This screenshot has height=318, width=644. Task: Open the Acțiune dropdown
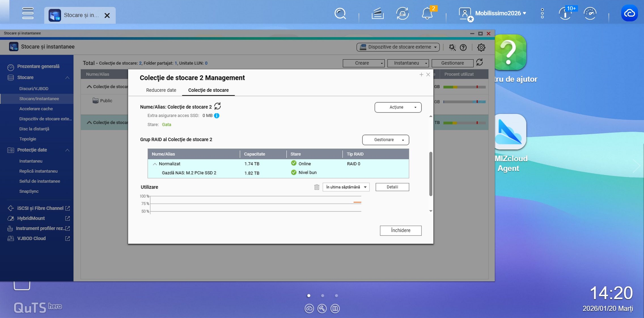click(x=398, y=107)
